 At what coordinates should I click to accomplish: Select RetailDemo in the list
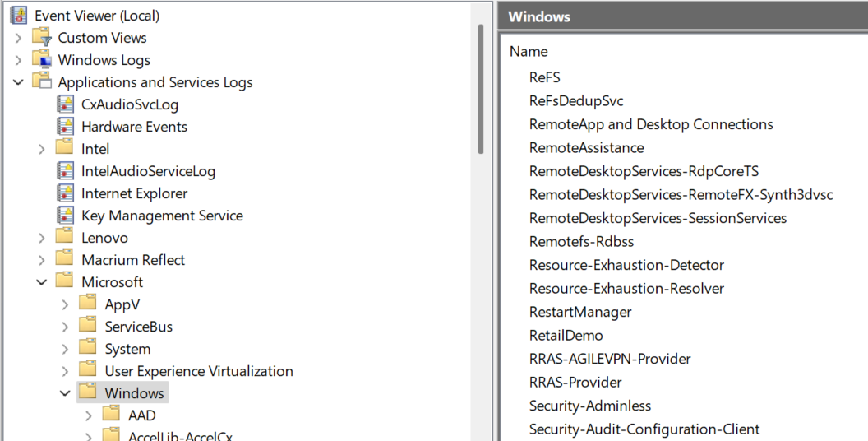[x=566, y=335]
